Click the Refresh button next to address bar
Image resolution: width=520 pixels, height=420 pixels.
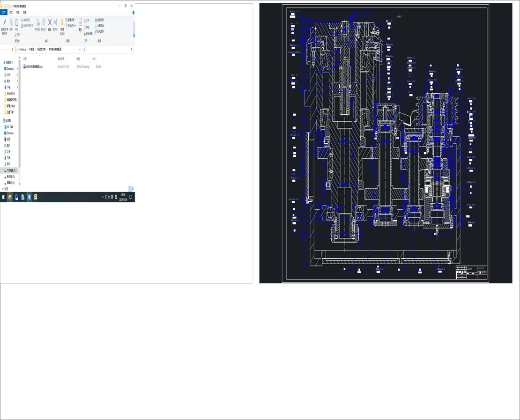[x=84, y=49]
